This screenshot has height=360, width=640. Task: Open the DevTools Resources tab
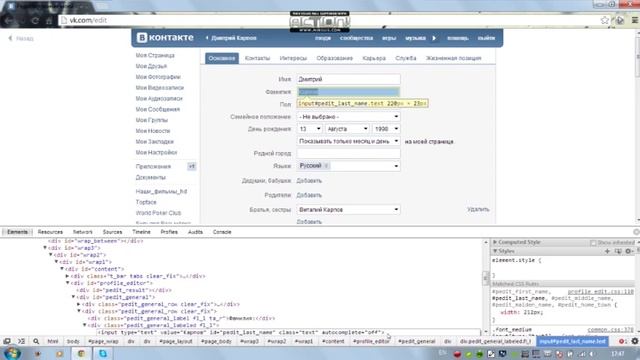coord(50,232)
